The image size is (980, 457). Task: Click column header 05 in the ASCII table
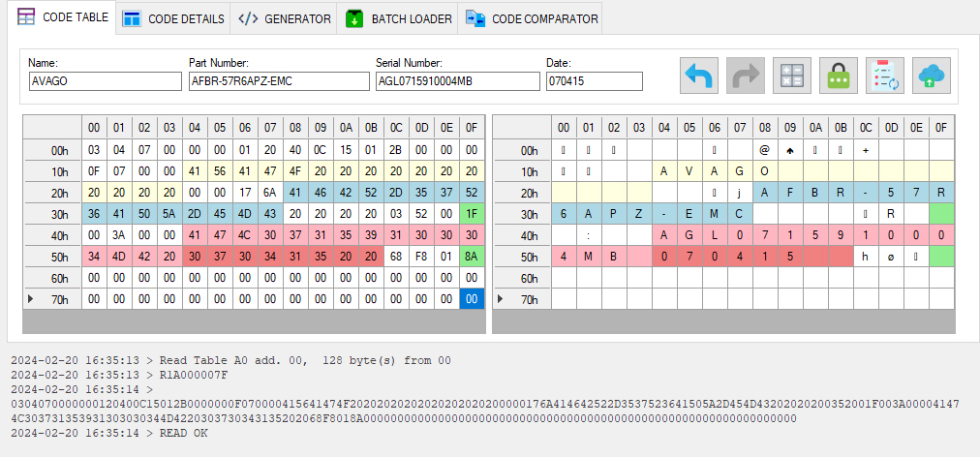coord(689,128)
